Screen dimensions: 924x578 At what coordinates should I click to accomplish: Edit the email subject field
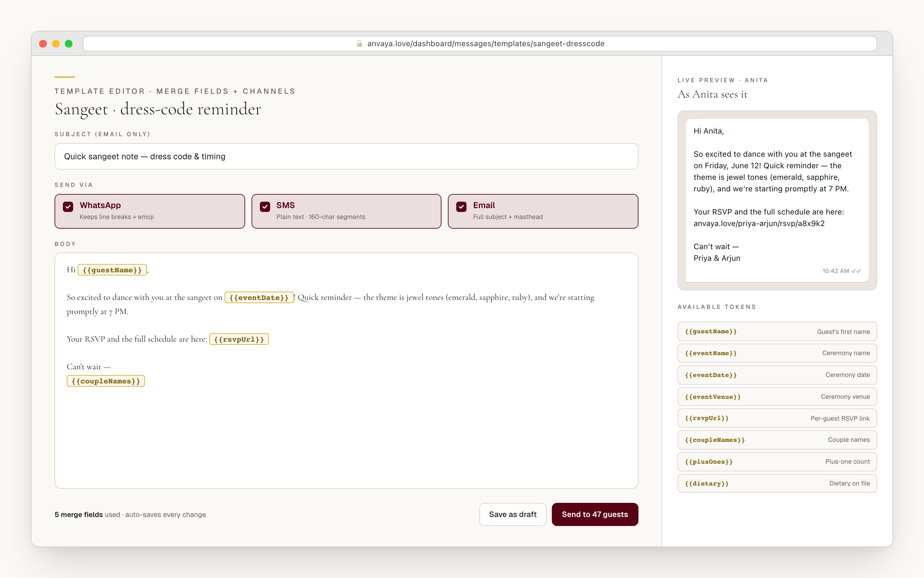click(346, 156)
